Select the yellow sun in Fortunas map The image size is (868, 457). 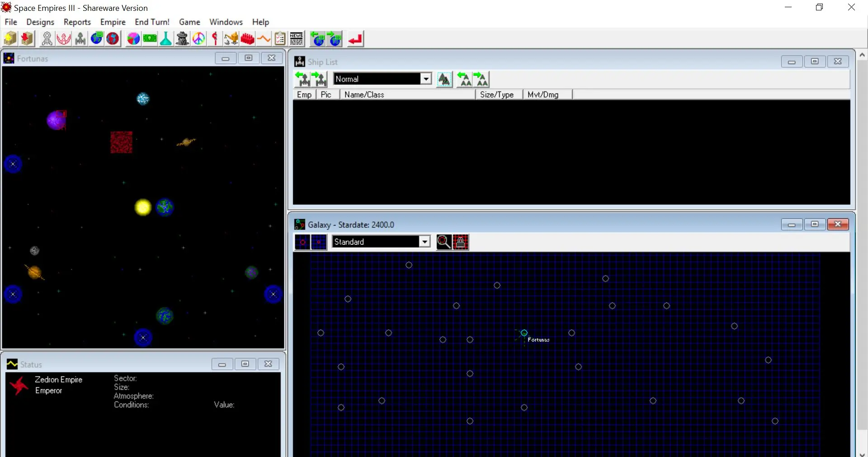pyautogui.click(x=143, y=207)
